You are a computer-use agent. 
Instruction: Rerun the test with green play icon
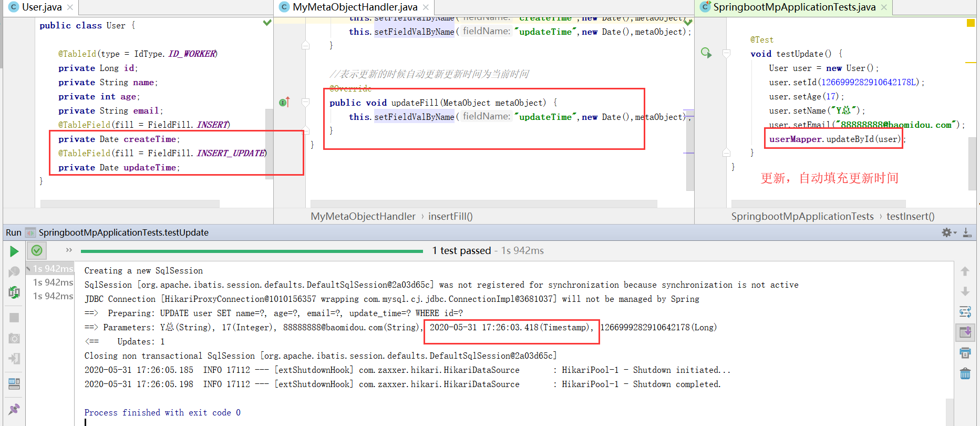point(14,251)
